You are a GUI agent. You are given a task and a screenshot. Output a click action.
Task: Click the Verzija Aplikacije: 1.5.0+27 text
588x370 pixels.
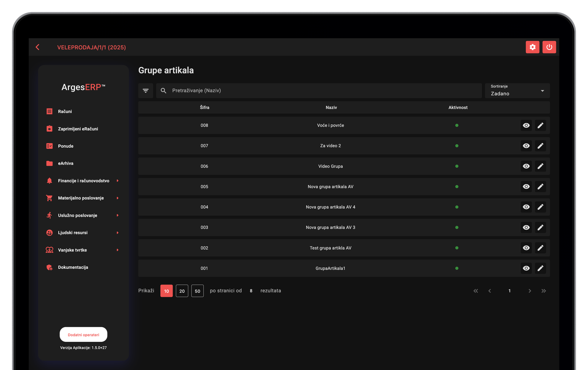click(x=84, y=348)
